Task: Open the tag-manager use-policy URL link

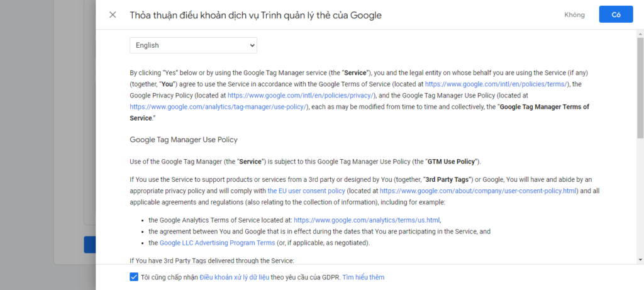Action: coord(218,107)
